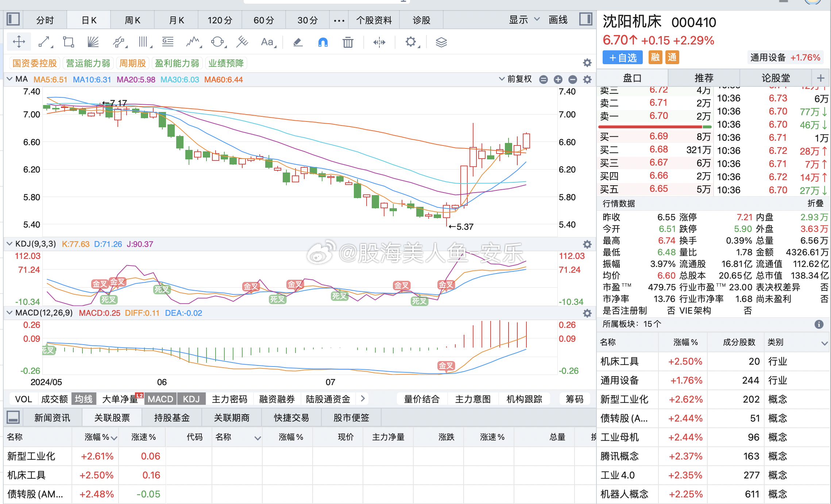Switch to 分时 chart tab
Viewport: 831px width, 504px height.
tap(45, 20)
